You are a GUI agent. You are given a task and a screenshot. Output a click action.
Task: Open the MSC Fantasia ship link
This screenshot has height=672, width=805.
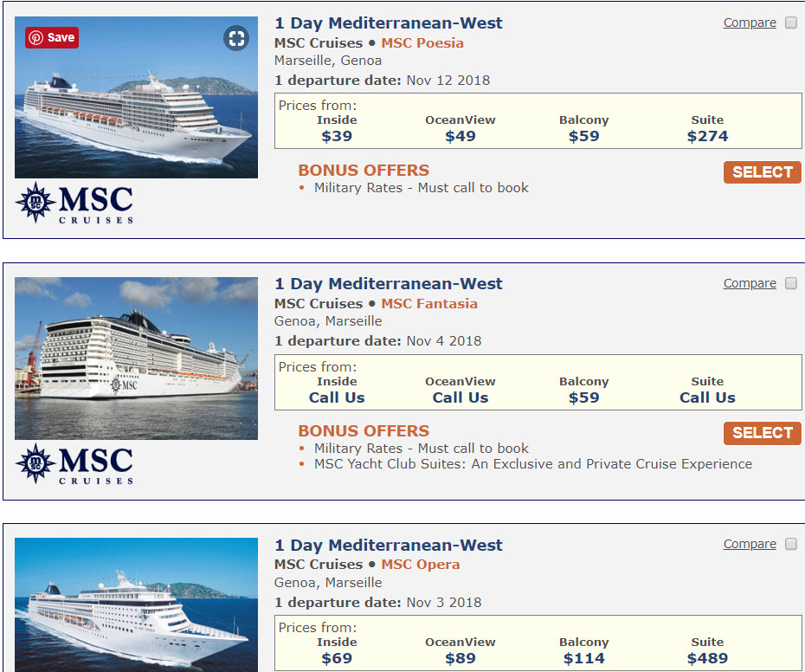pyautogui.click(x=429, y=304)
